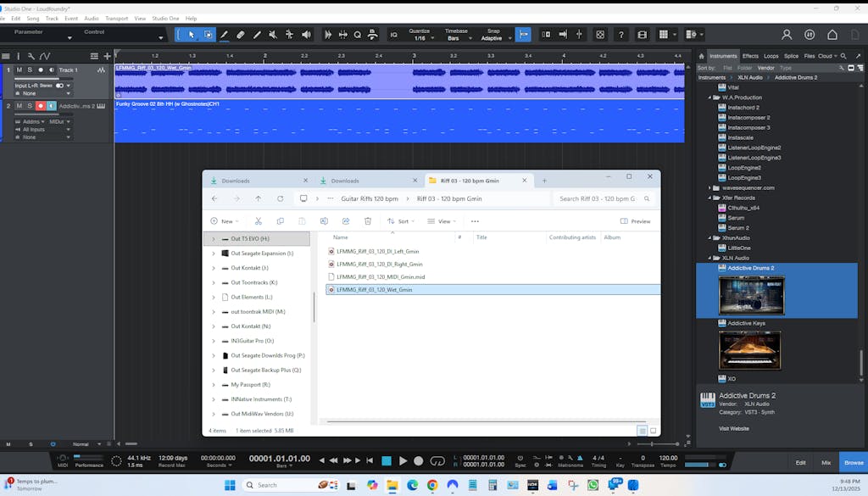Switch to the Loops browser tab
The width and height of the screenshot is (868, 496).
coord(771,56)
